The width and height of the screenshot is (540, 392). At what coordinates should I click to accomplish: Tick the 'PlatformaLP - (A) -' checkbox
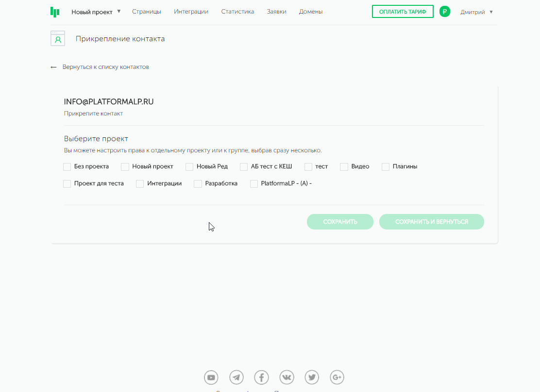point(254,184)
